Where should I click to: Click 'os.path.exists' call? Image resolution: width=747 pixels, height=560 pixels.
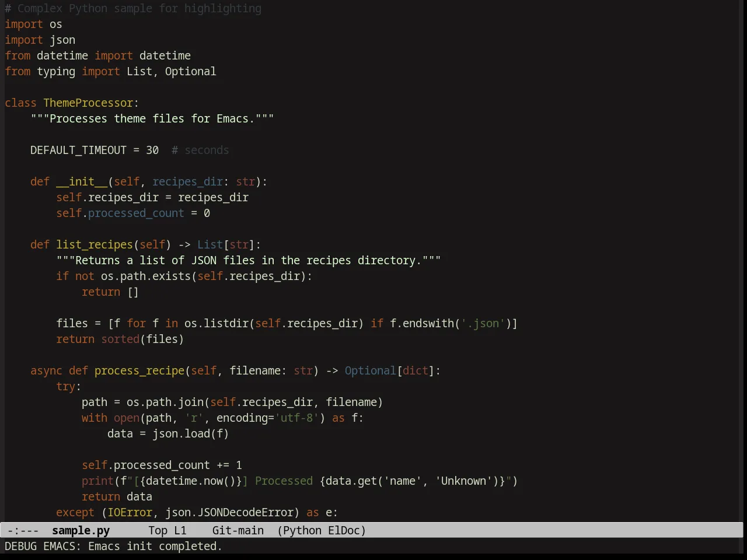click(146, 276)
